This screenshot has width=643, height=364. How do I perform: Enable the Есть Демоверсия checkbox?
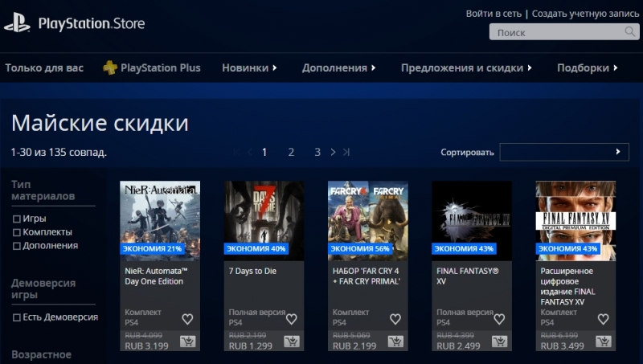tap(16, 317)
